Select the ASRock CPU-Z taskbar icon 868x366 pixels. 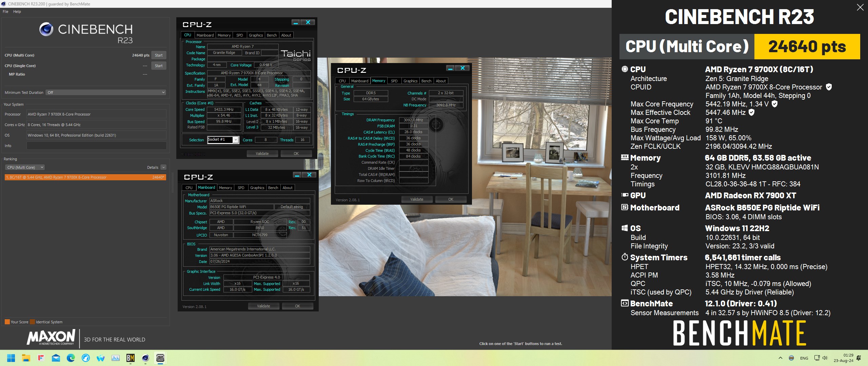[x=160, y=358]
